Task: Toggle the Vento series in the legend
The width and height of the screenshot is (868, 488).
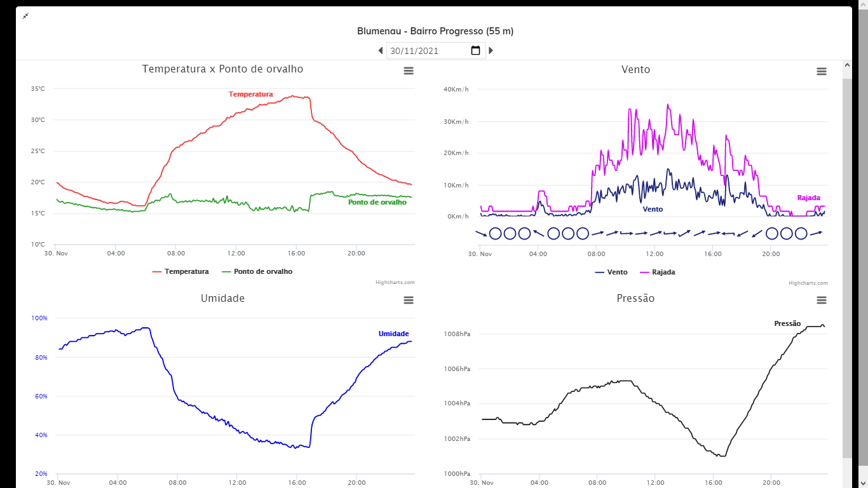Action: (x=611, y=272)
